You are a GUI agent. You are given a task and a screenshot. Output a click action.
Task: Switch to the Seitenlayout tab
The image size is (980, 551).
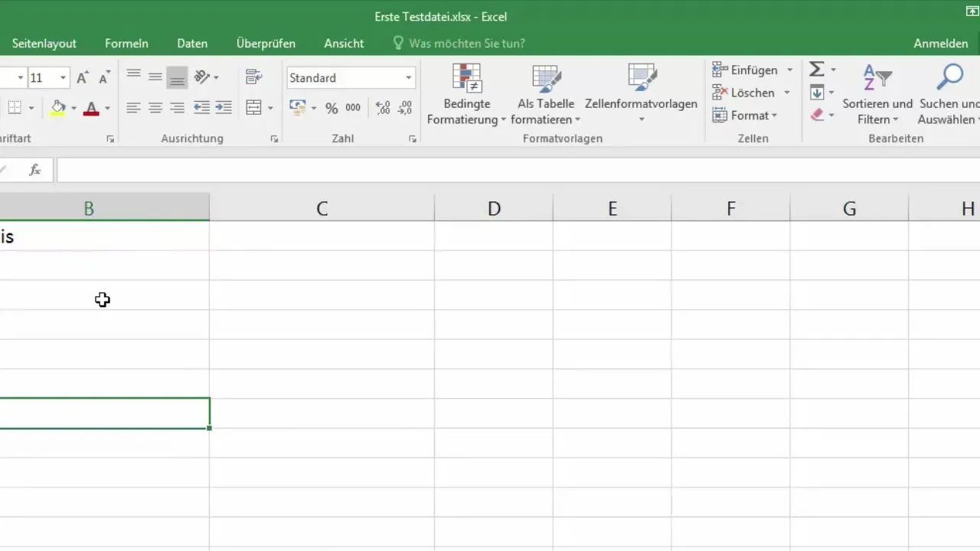(44, 44)
